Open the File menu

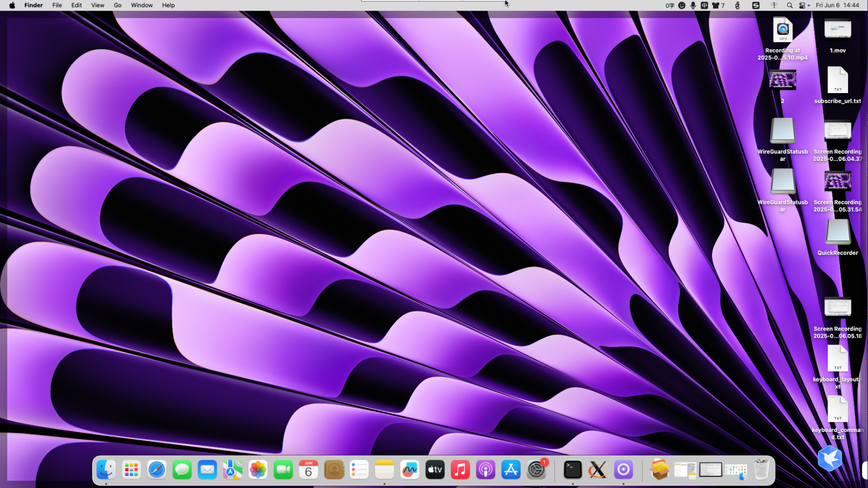point(57,5)
